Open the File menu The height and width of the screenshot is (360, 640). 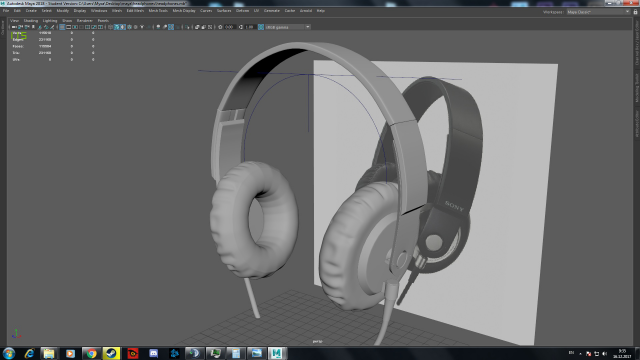click(6, 11)
